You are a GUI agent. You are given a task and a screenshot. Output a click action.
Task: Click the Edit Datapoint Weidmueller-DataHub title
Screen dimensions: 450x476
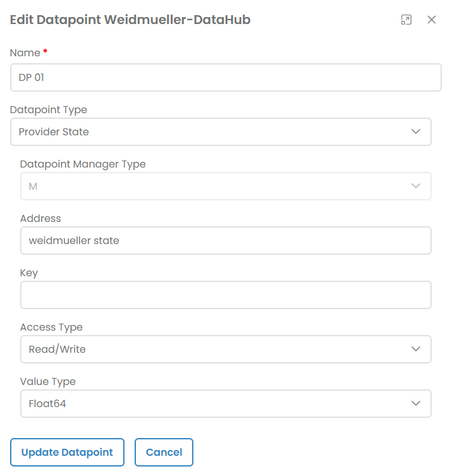click(130, 20)
